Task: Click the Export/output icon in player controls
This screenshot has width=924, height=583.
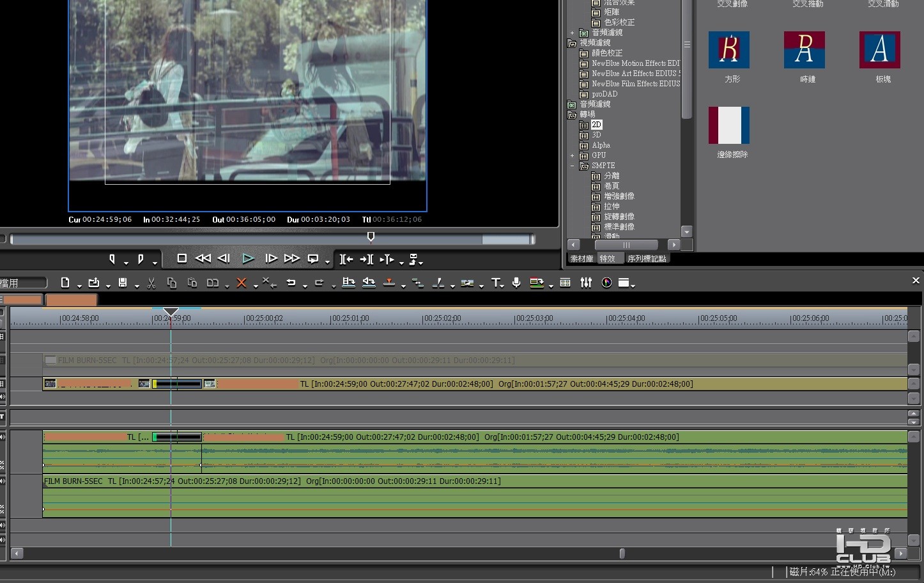Action: click(x=413, y=259)
